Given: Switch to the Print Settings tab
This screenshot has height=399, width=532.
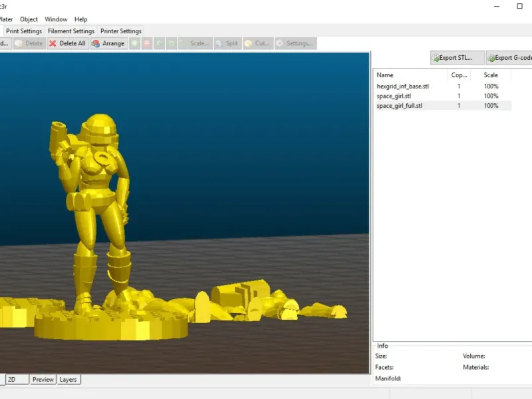Looking at the screenshot, I should click(24, 31).
